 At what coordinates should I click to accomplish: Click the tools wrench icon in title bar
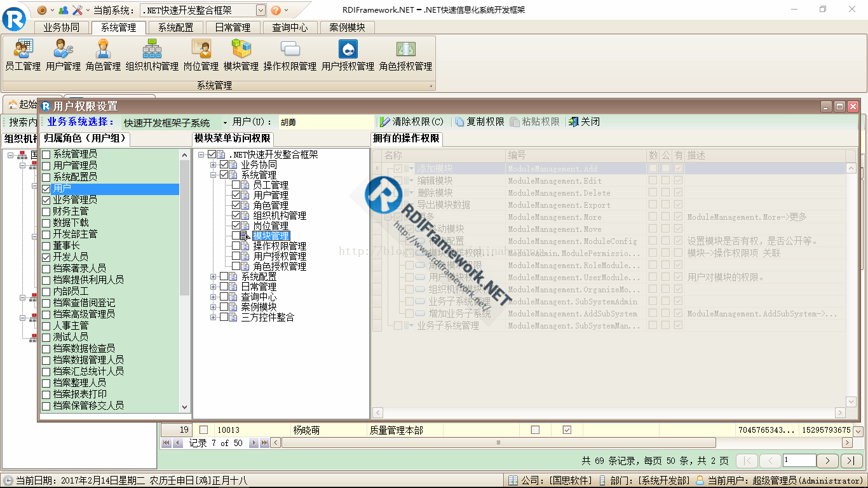pos(78,10)
